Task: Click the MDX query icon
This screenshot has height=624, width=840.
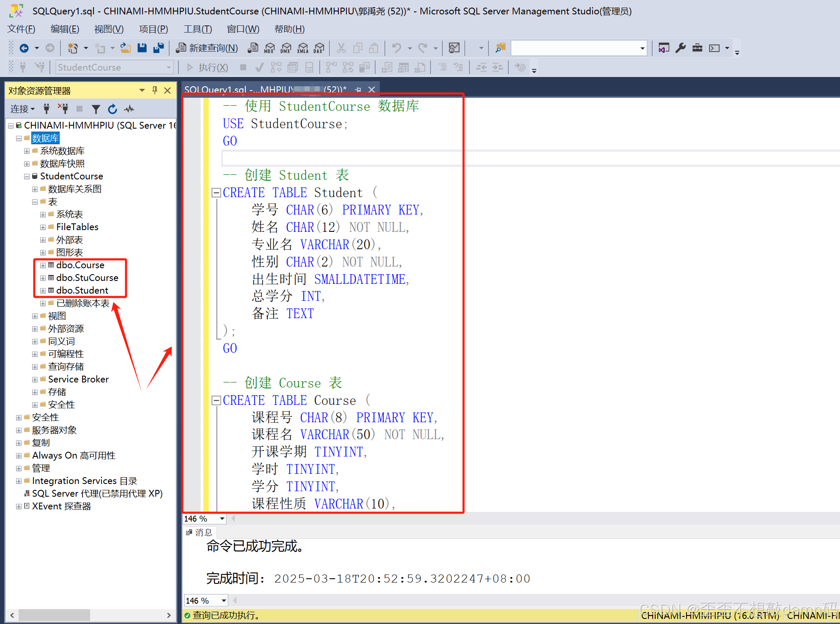Action: pyautogui.click(x=269, y=48)
